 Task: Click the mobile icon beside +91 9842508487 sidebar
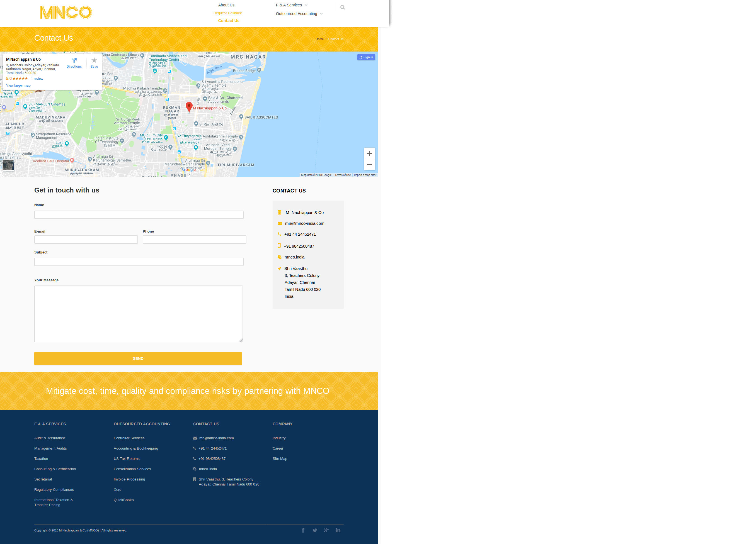[x=279, y=245]
